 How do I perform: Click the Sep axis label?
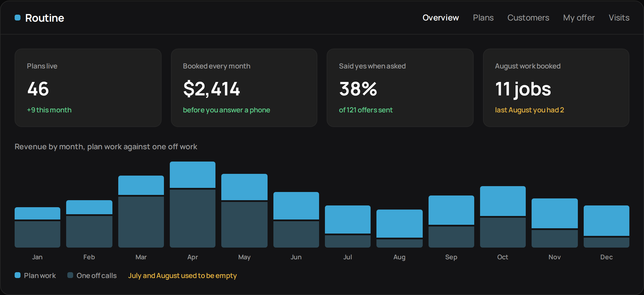pyautogui.click(x=451, y=257)
